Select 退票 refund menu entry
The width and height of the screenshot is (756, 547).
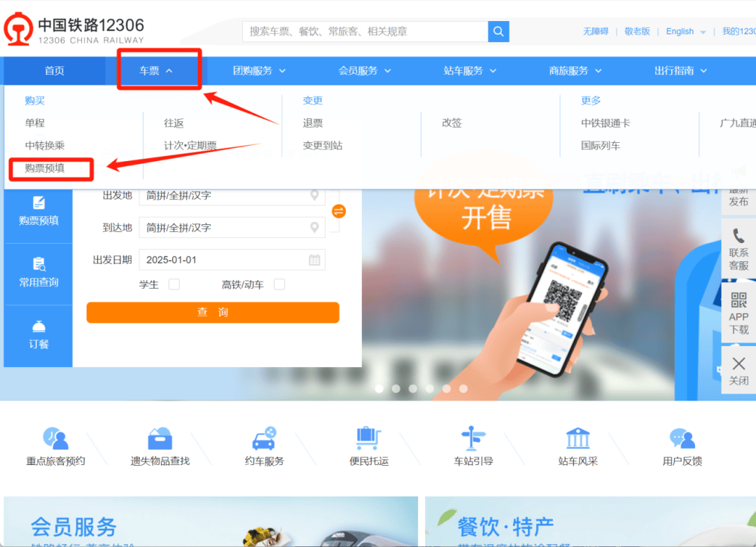[313, 123]
